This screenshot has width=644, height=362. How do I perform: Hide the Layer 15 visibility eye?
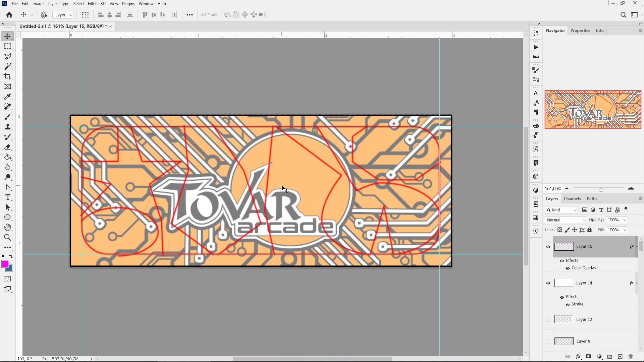pos(548,246)
